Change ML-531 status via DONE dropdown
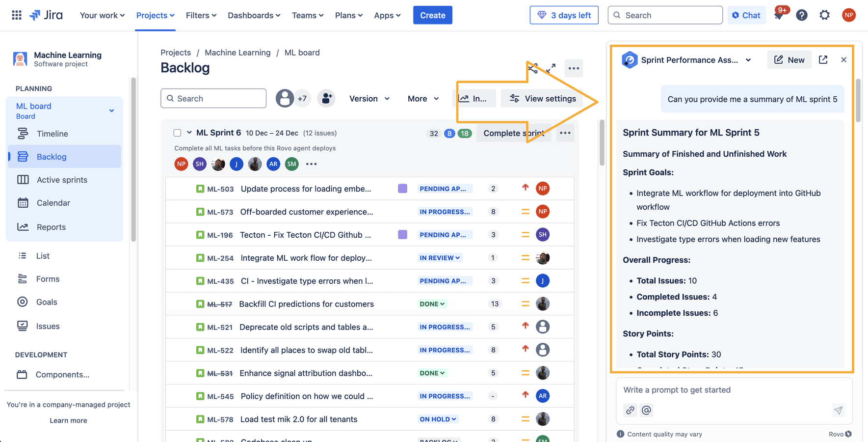Image resolution: width=868 pixels, height=442 pixels. pos(432,373)
